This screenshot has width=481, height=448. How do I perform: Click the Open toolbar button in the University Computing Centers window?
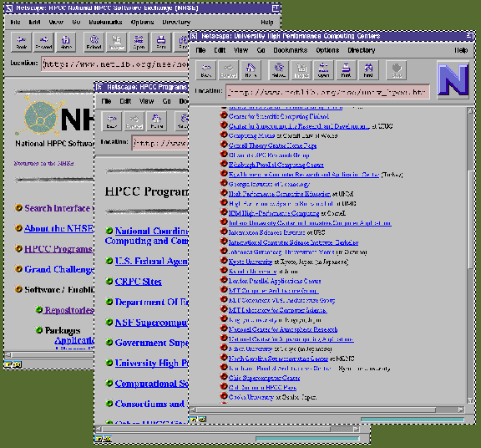coord(323,70)
